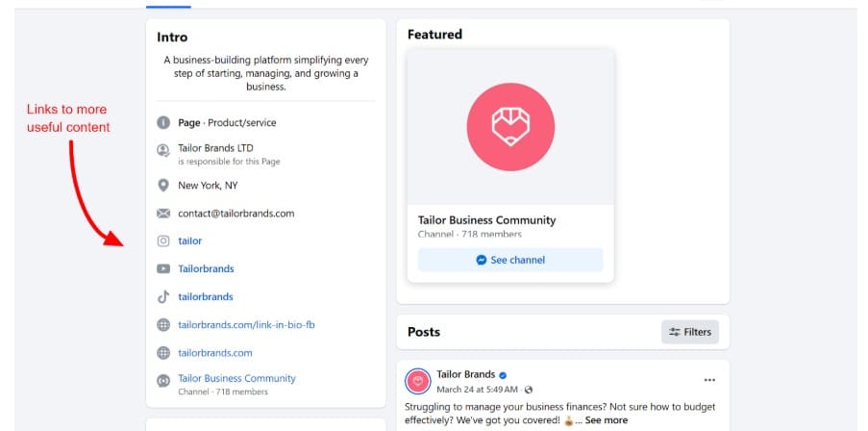868x431 pixels.
Task: Click the Instagram icon beside tailor
Action: coord(163,241)
